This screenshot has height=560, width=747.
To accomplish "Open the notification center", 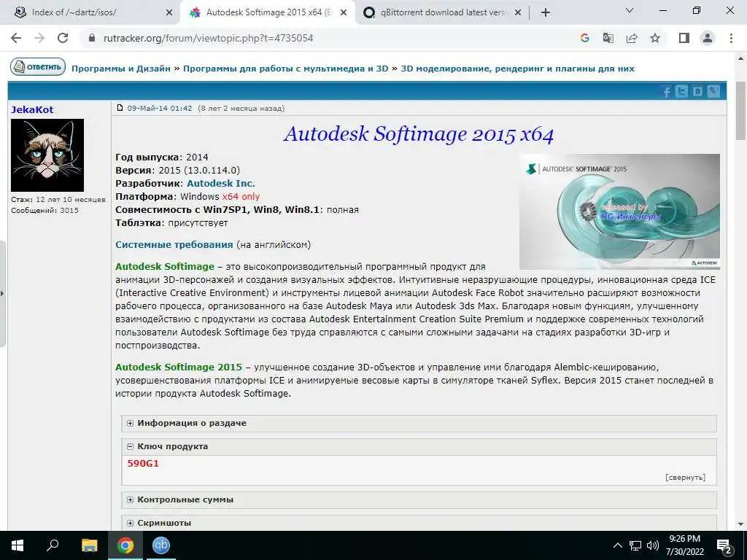I will [724, 546].
